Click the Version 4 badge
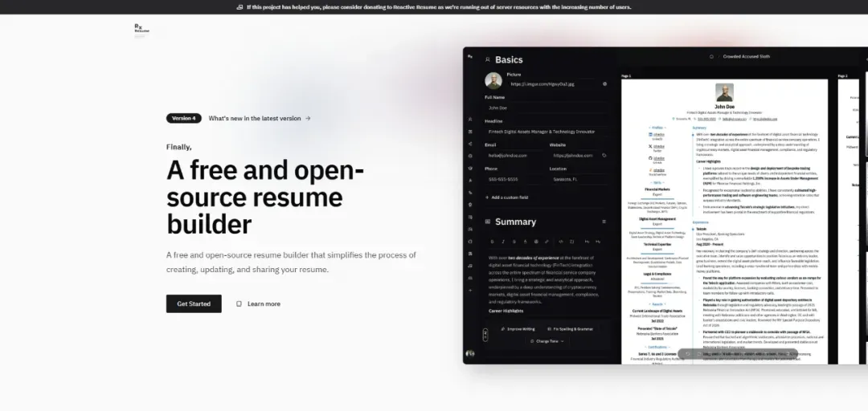Viewport: 868px width, 411px height. point(184,118)
